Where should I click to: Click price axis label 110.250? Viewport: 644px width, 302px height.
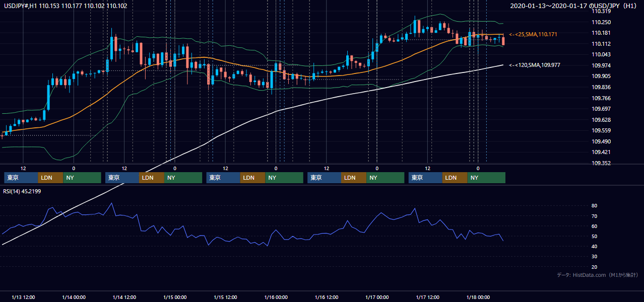602,22
